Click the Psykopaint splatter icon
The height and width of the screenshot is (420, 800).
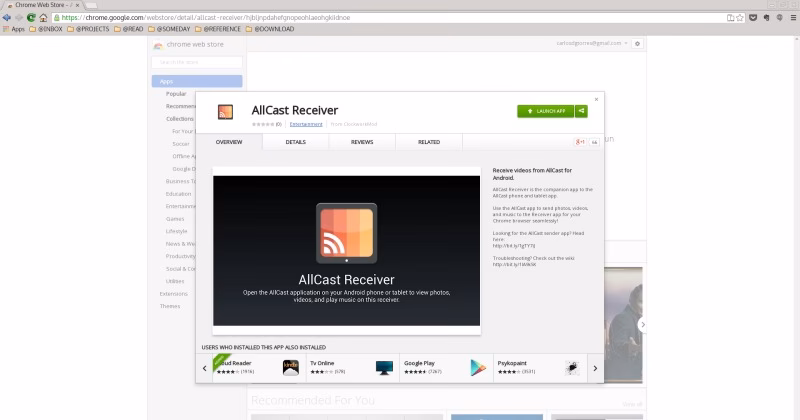pyautogui.click(x=572, y=367)
